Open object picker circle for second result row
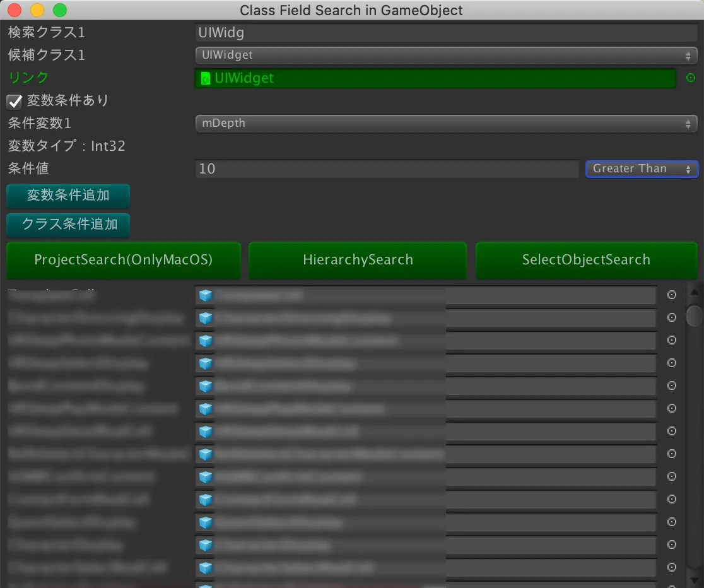Screen dimensions: 704x588 pos(672,317)
